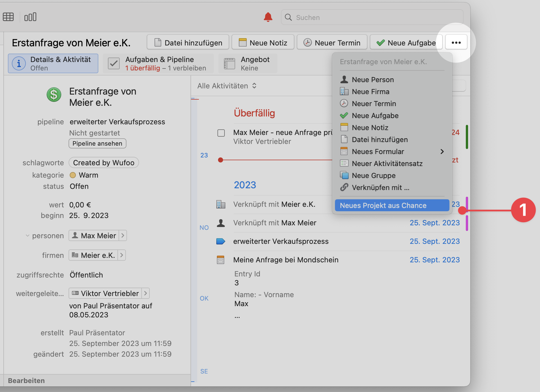Collapse the personen field chevron
Image resolution: width=540 pixels, height=392 pixels.
[x=28, y=236]
